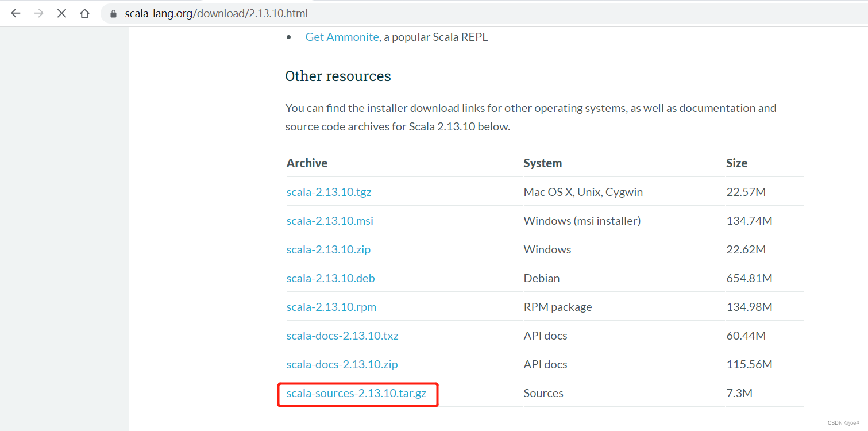Download scala-2.13.10.zip archive
The width and height of the screenshot is (868, 431).
tap(329, 249)
